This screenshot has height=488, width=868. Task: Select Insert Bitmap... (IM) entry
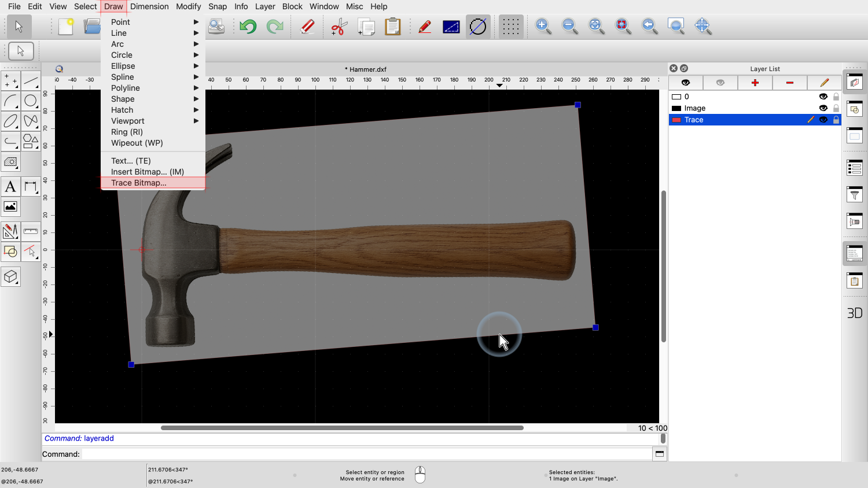[148, 172]
